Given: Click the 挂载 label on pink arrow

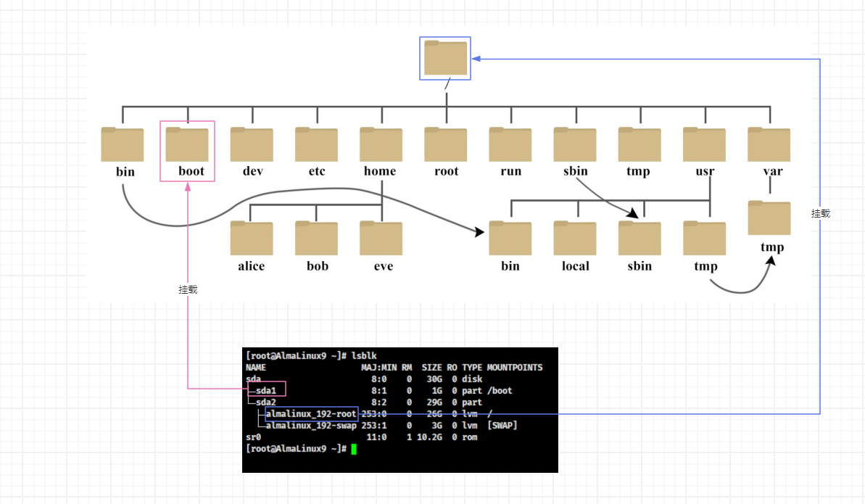Looking at the screenshot, I should (x=188, y=289).
